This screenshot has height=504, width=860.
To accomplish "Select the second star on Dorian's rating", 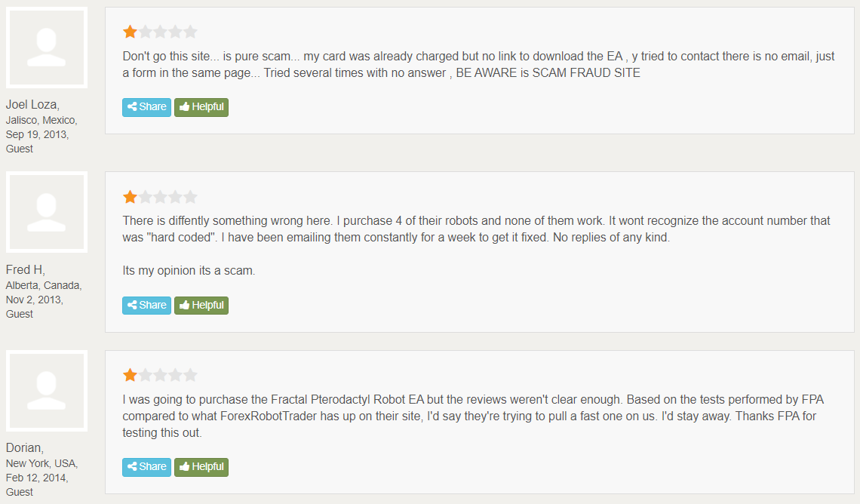I will tap(146, 375).
